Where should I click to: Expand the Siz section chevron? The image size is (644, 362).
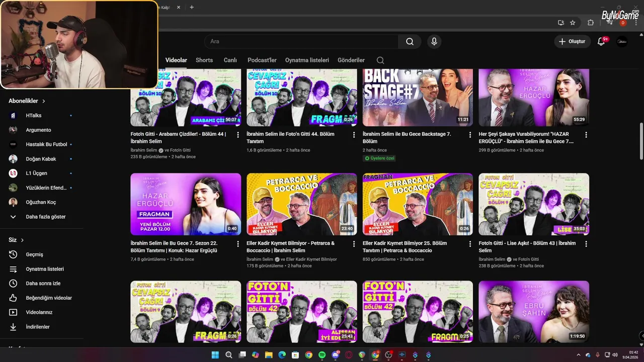pyautogui.click(x=22, y=240)
